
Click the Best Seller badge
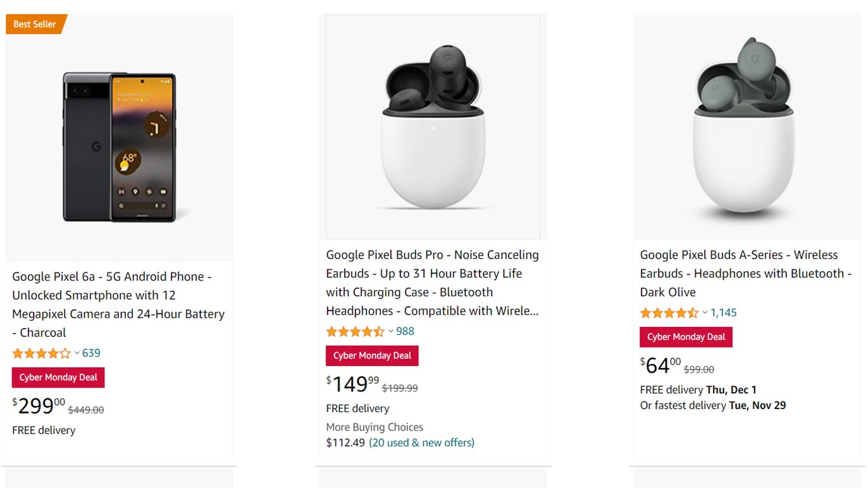(35, 24)
